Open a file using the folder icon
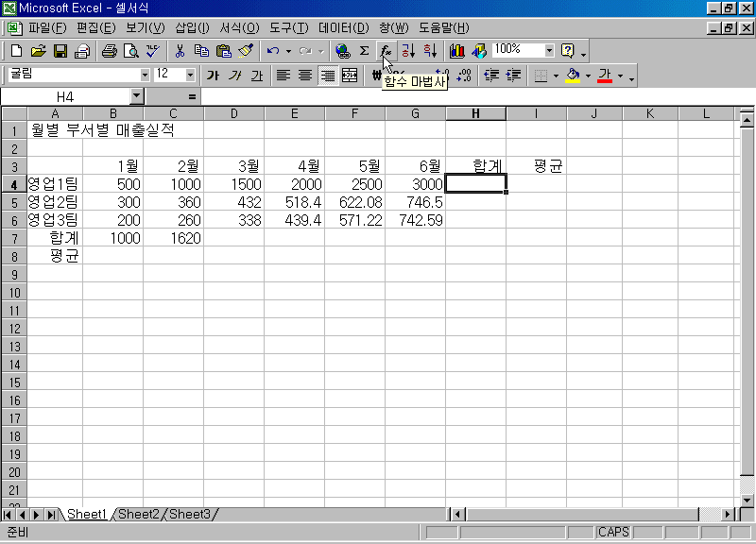 tap(39, 51)
